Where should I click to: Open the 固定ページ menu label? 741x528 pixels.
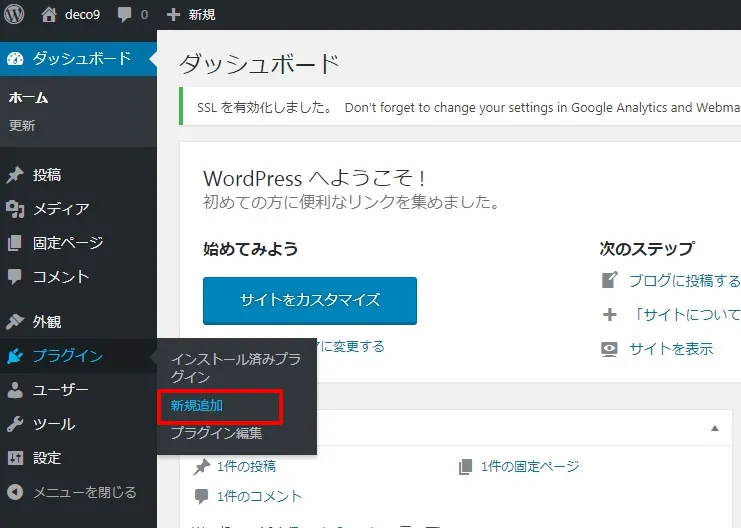tap(68, 243)
